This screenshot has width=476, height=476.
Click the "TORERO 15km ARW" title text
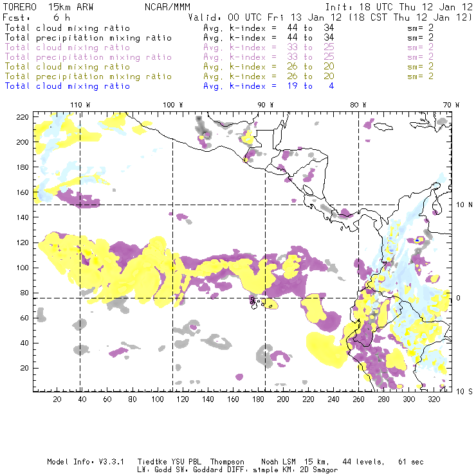(48, 7)
